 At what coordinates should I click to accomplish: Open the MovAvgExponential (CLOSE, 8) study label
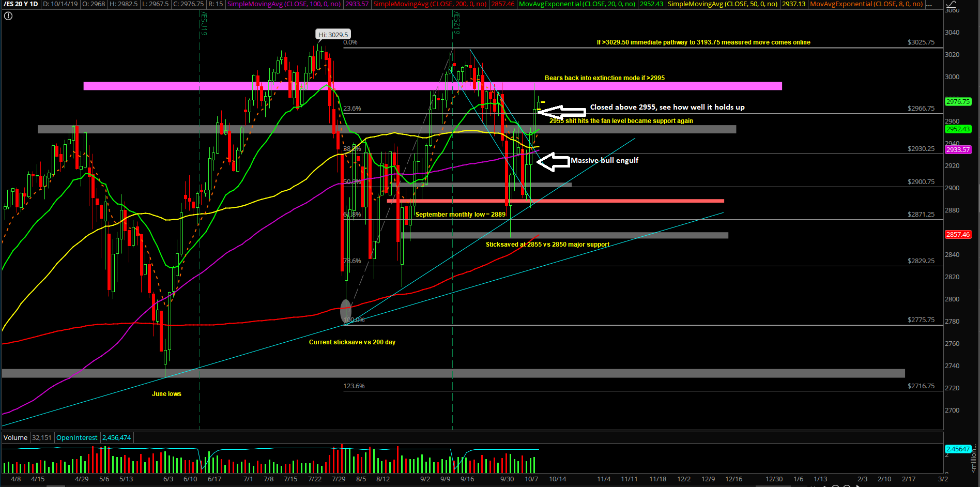point(866,4)
